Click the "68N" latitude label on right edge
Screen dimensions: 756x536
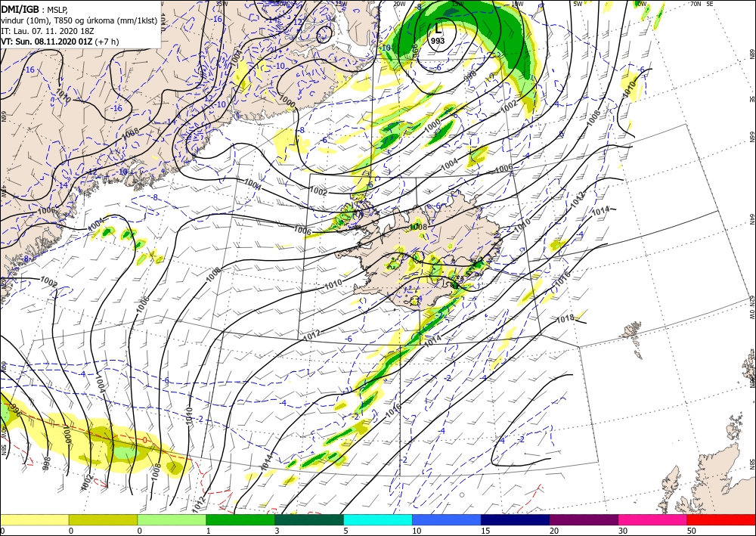tap(751, 54)
